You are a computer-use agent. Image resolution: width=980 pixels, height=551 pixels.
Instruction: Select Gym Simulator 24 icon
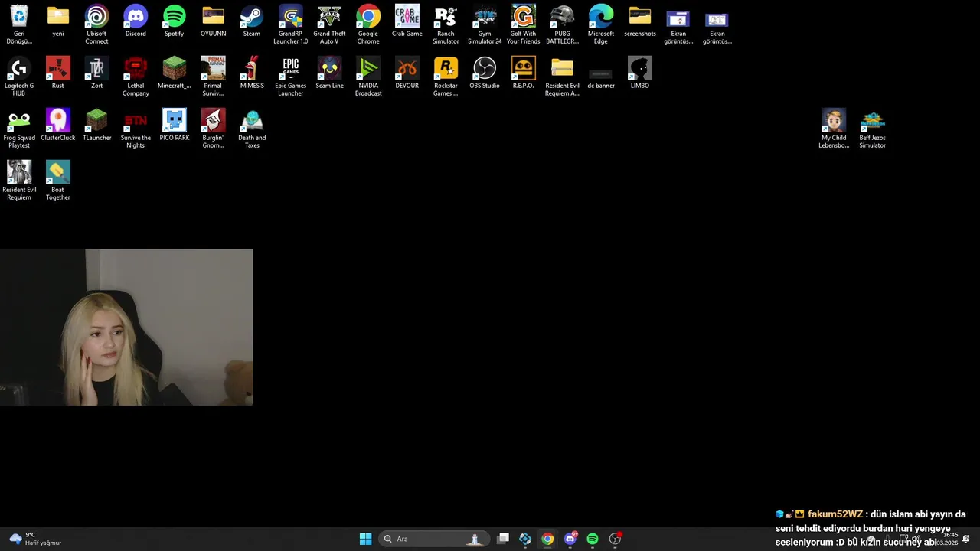pyautogui.click(x=485, y=24)
